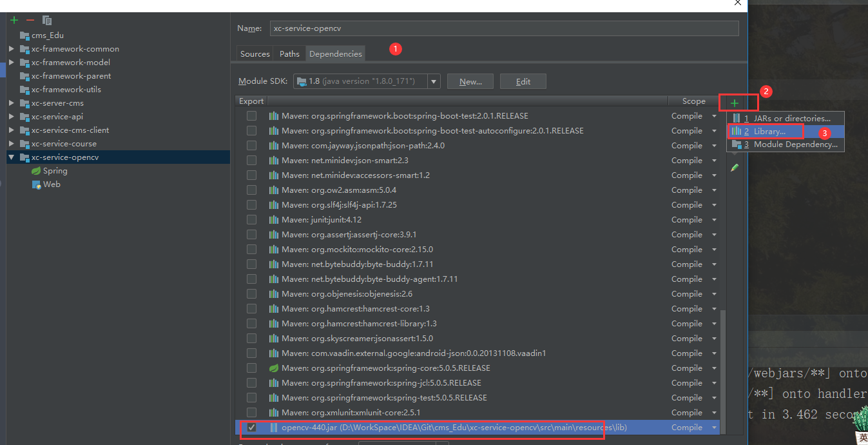The image size is (868, 445).
Task: Open the scope dropdown for json-smart:2.3
Action: point(713,160)
